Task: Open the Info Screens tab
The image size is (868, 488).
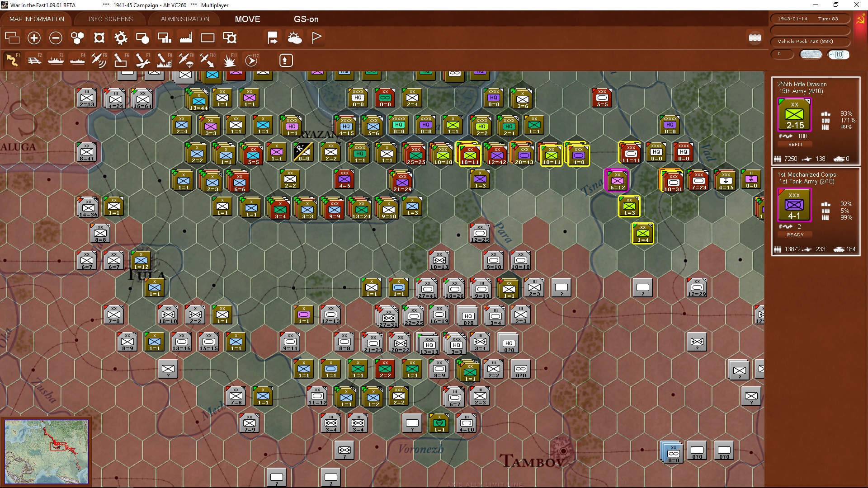Action: click(111, 19)
